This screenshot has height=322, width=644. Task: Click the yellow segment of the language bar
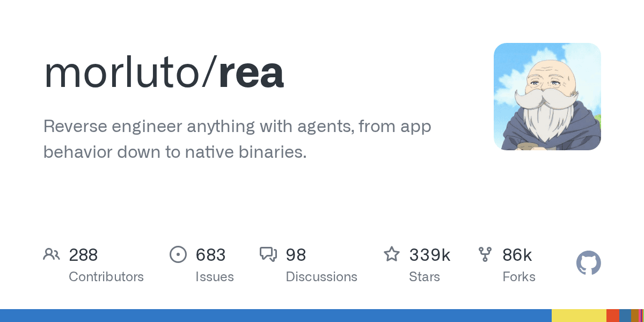[579, 316]
